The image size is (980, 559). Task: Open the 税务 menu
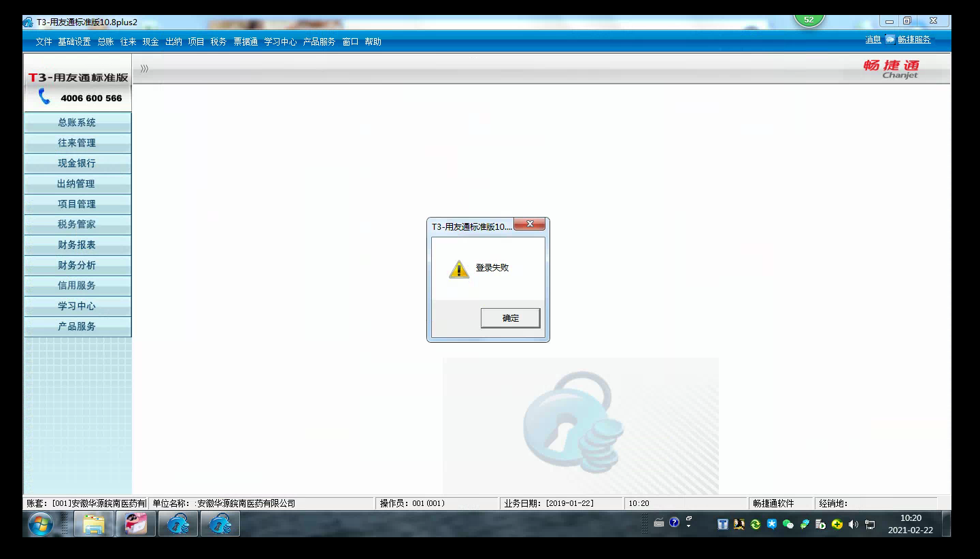tap(218, 41)
